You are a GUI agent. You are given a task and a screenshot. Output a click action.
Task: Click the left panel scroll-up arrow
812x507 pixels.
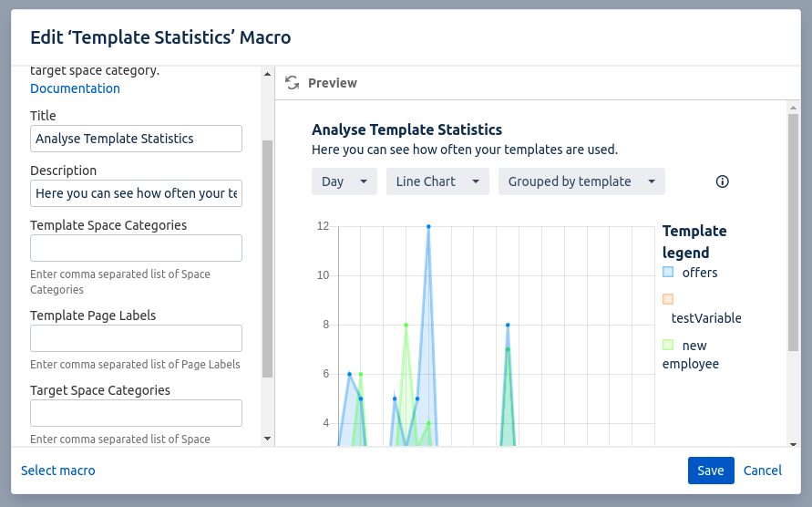267,74
